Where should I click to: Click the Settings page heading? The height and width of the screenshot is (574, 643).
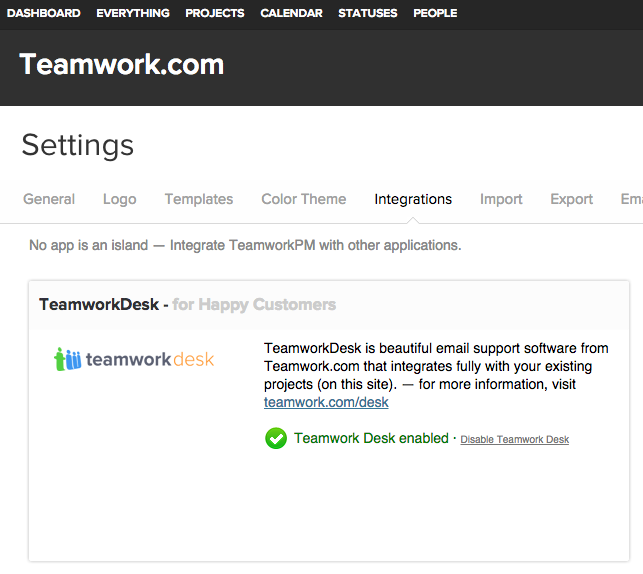pyautogui.click(x=78, y=145)
